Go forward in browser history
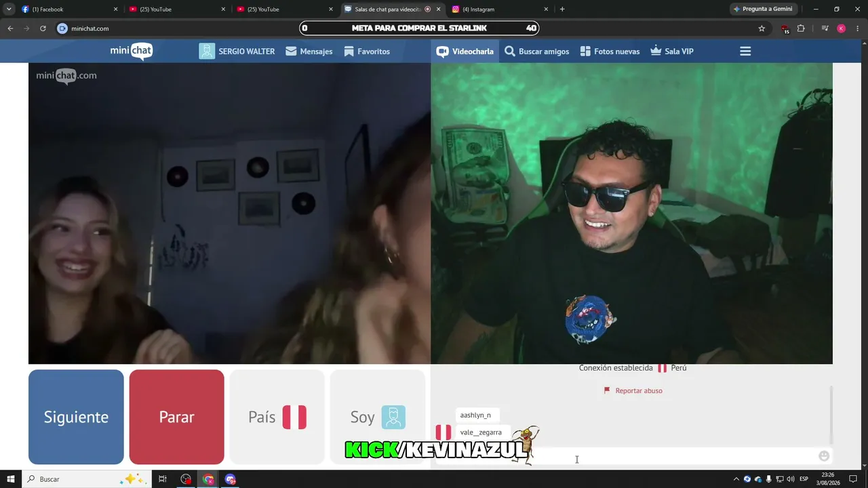The width and height of the screenshot is (868, 488). coord(26,28)
